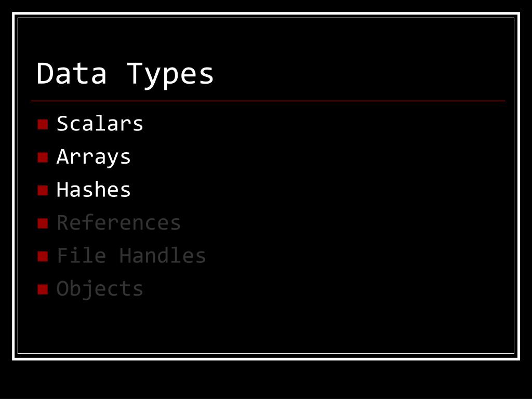Click the capital R in References
The height and width of the screenshot is (399, 532).
(x=63, y=222)
